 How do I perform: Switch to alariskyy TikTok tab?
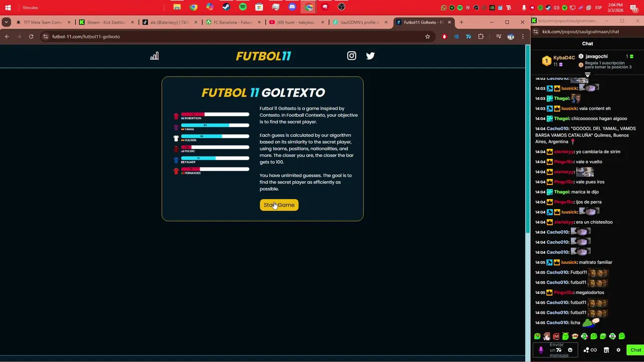(170, 22)
